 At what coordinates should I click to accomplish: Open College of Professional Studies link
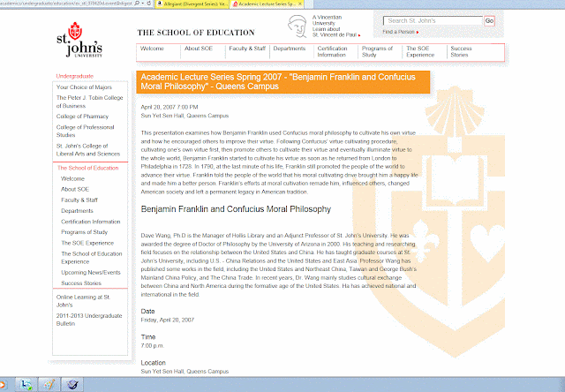(85, 132)
